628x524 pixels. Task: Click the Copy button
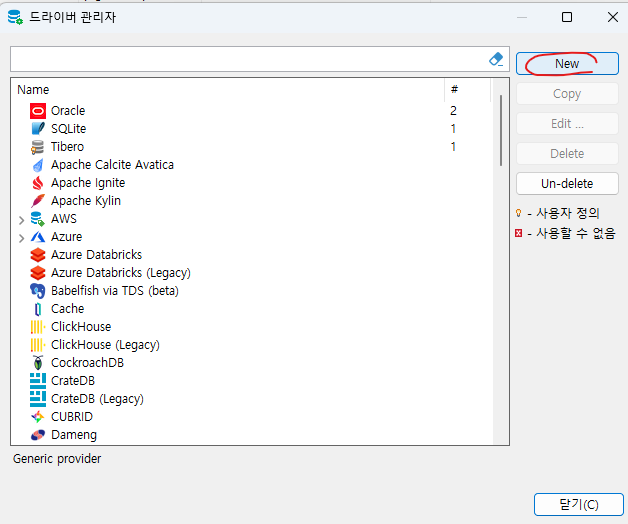(x=567, y=94)
